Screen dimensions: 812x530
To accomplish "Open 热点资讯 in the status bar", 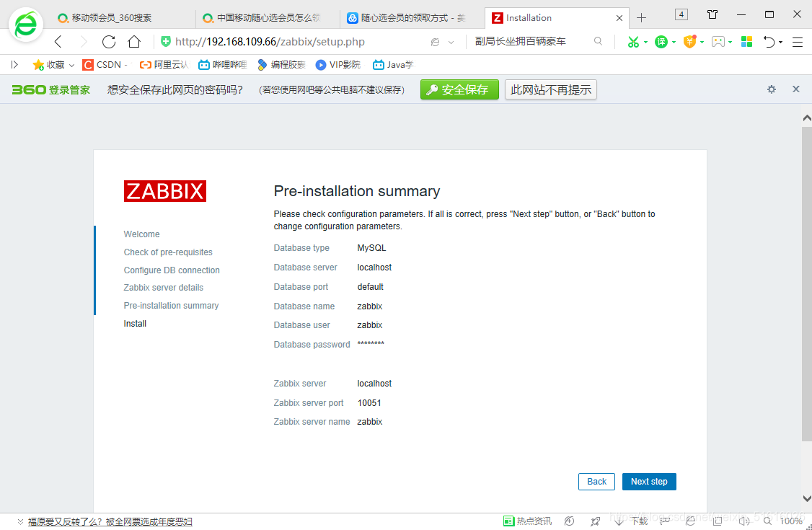I will pos(527,521).
